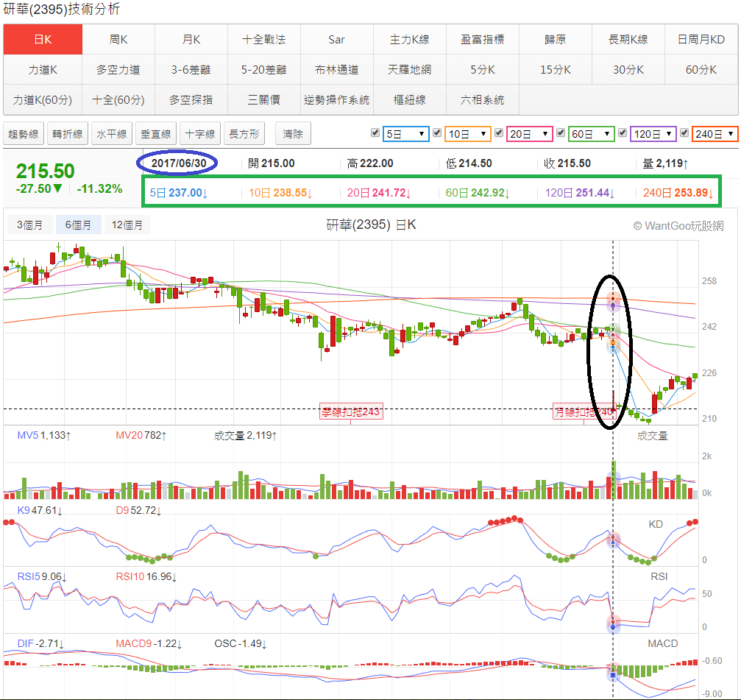Disable the 20日 moving average checkbox
741x700 pixels.
497,133
